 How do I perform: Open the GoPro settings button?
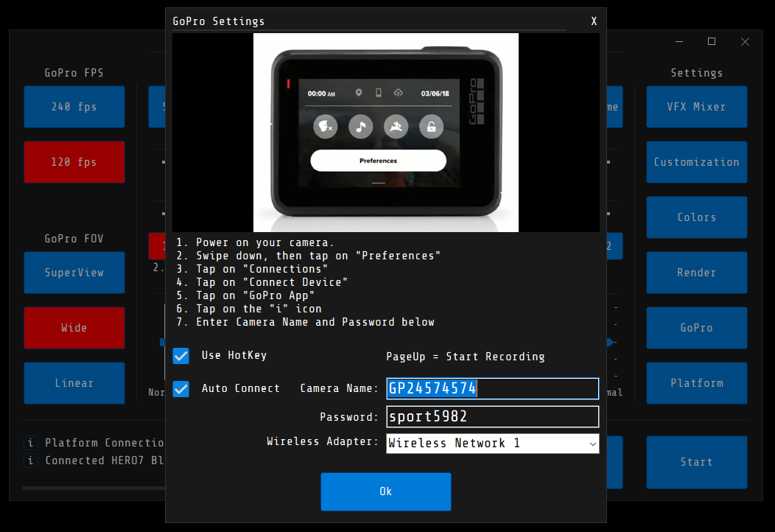pyautogui.click(x=696, y=328)
